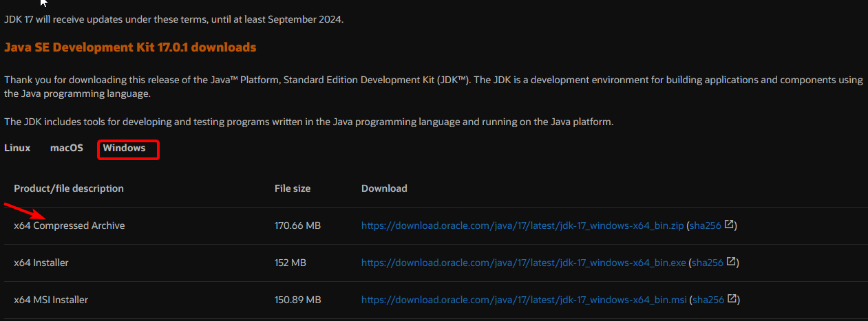Click the File size column header
The image size is (868, 321).
point(293,188)
